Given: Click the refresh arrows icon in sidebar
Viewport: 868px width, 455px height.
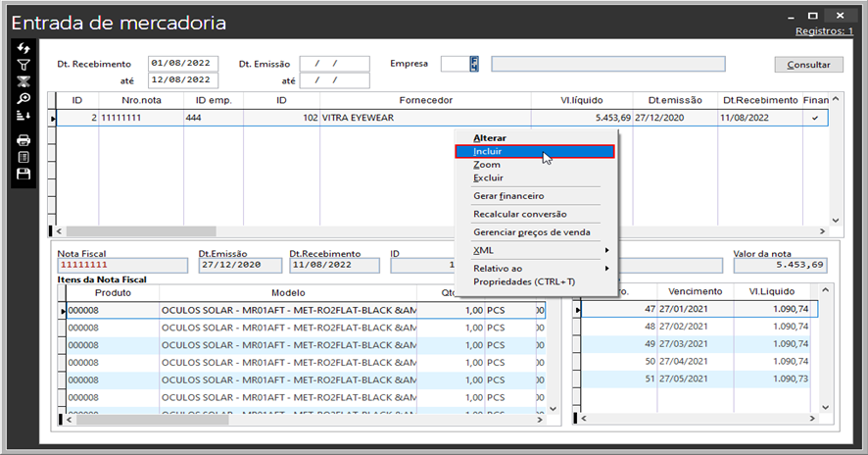Looking at the screenshot, I should click(x=24, y=48).
